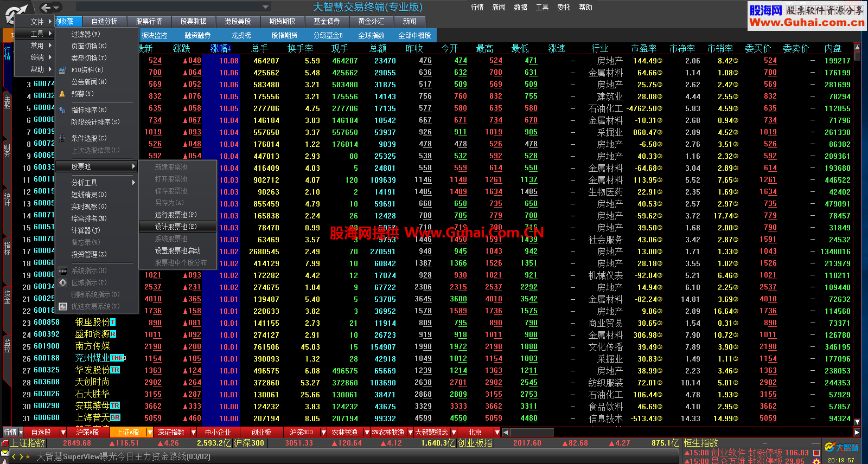Open the back-history dropdown arrow
This screenshot has width=868, height=464.
pos(56,7)
